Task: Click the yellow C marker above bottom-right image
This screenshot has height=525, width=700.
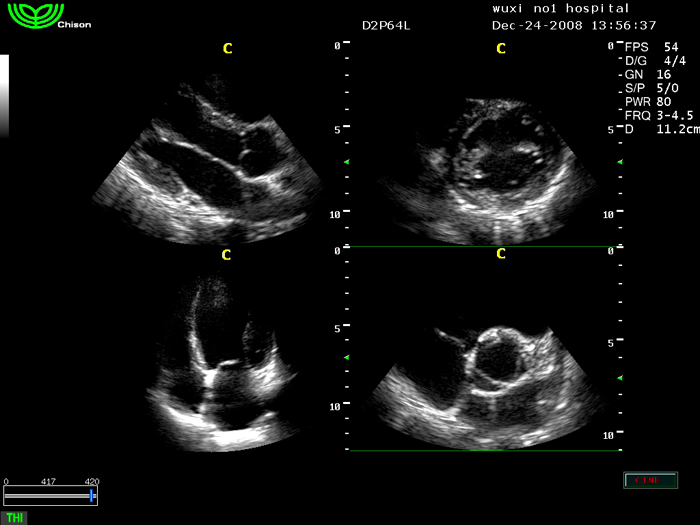Action: [501, 254]
